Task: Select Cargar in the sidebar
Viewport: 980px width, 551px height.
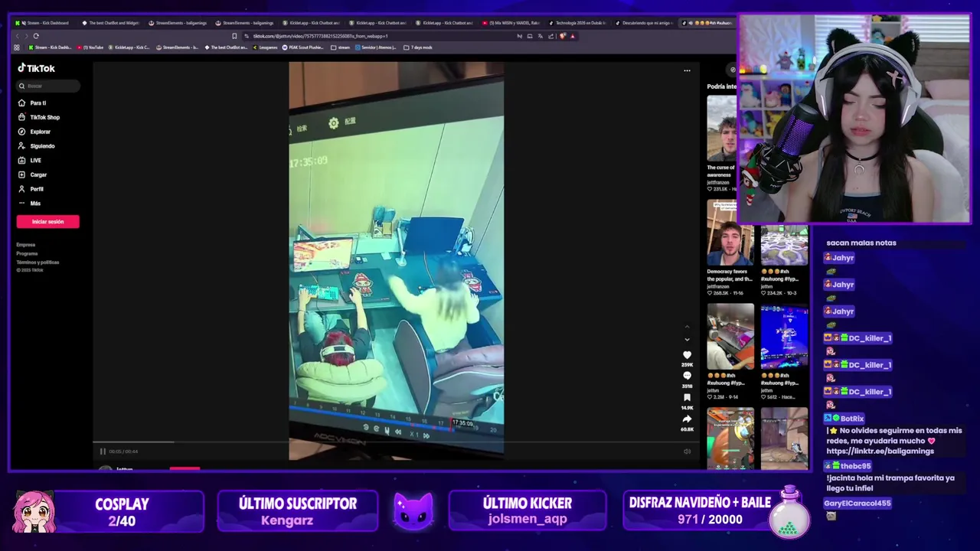Action: [x=33, y=174]
